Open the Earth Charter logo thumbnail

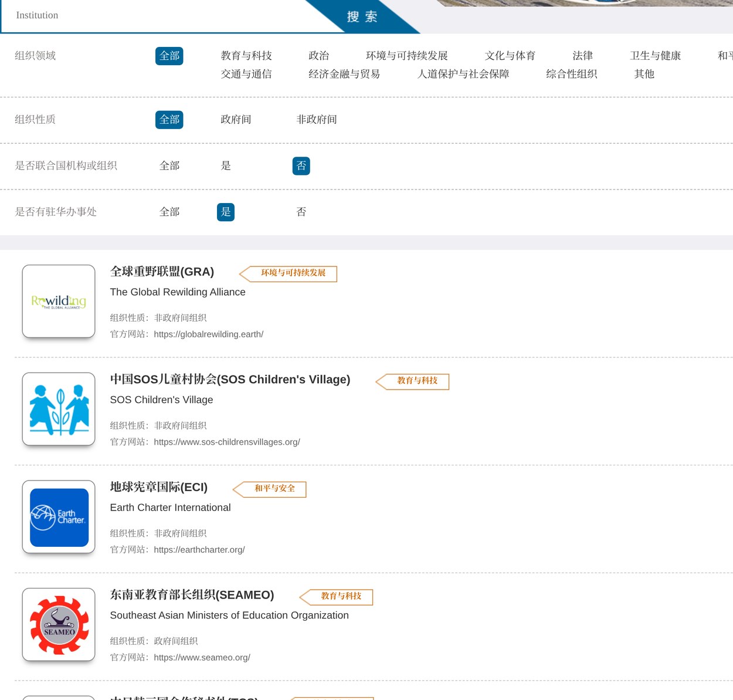coord(59,517)
